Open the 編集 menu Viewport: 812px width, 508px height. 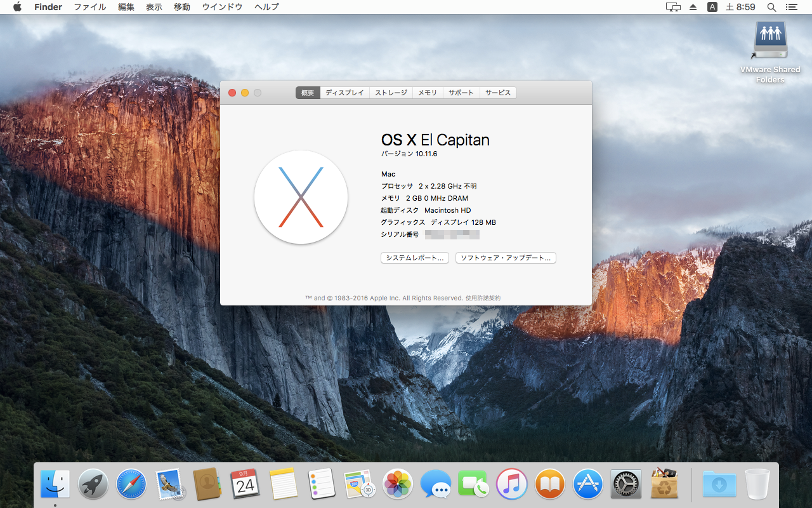126,7
